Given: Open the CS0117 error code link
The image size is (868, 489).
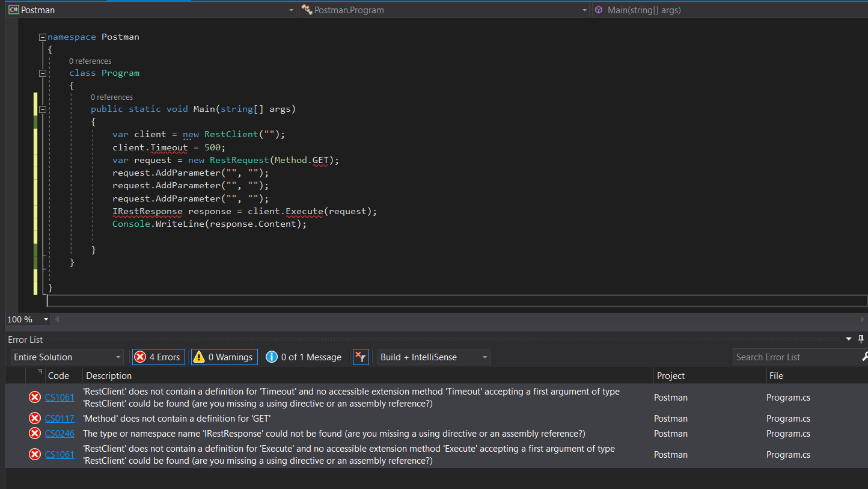Looking at the screenshot, I should [x=60, y=419].
